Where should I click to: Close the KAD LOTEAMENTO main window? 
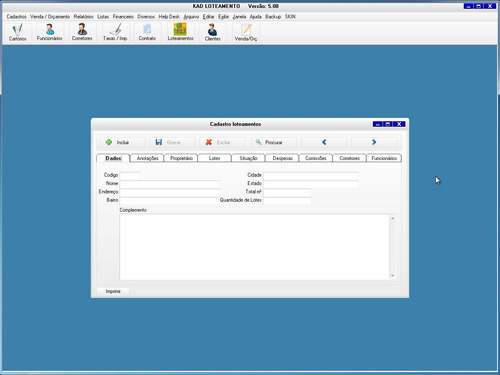coord(490,6)
